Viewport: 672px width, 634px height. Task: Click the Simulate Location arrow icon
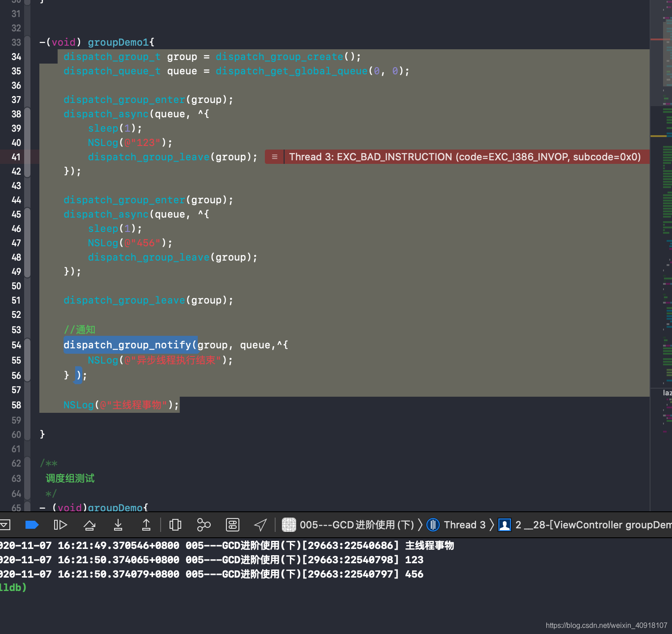click(260, 525)
